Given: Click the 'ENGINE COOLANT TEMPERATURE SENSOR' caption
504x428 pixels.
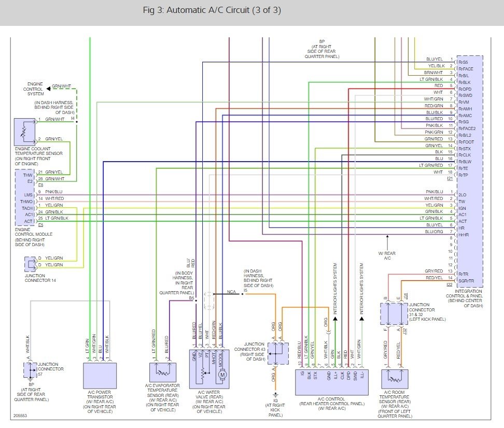Looking at the screenshot, I should coord(38,156).
